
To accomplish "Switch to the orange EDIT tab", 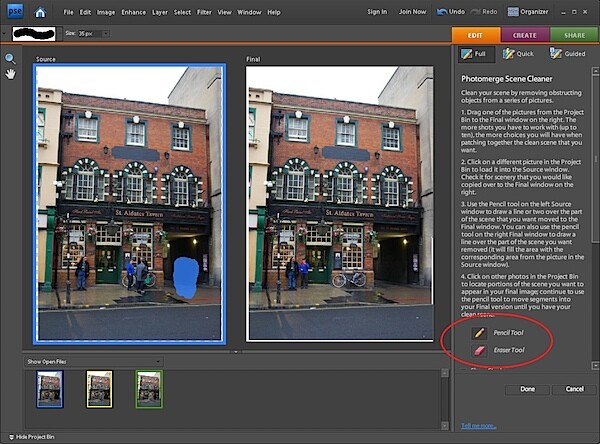I will pyautogui.click(x=476, y=35).
